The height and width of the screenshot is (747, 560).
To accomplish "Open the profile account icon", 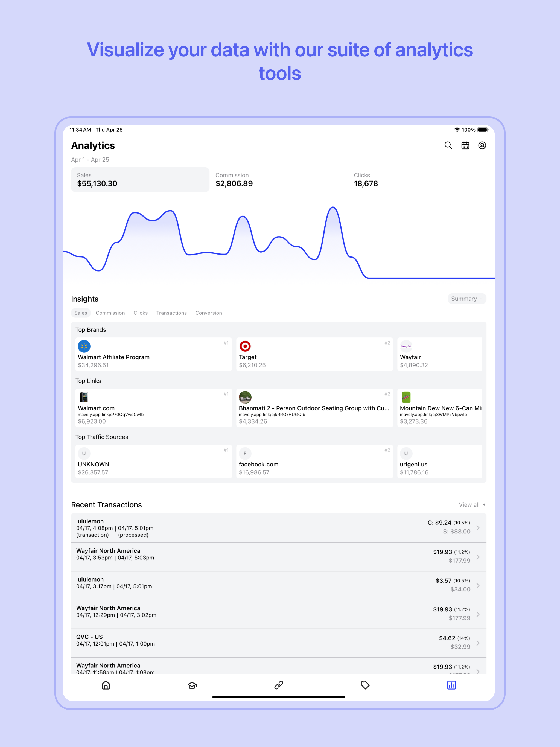I will (482, 145).
